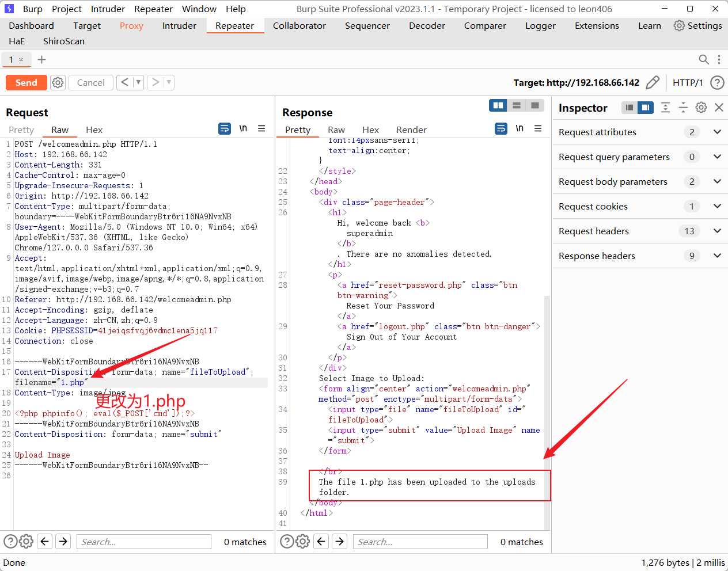Open the history dropdown beside the back arrow
Viewport: 728px width, 571px height.
tap(138, 82)
